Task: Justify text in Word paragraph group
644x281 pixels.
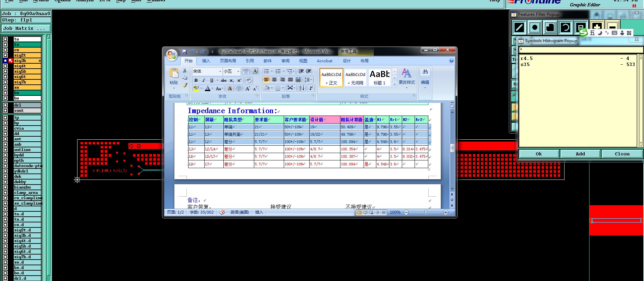Action: coord(290,80)
